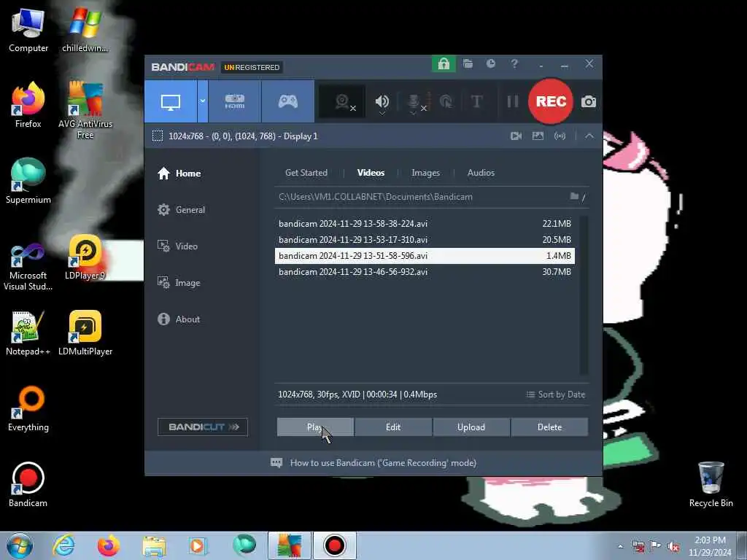Select bandicam 2024-11-29 13-51-58-596.avi
The image size is (747, 560).
click(x=425, y=256)
